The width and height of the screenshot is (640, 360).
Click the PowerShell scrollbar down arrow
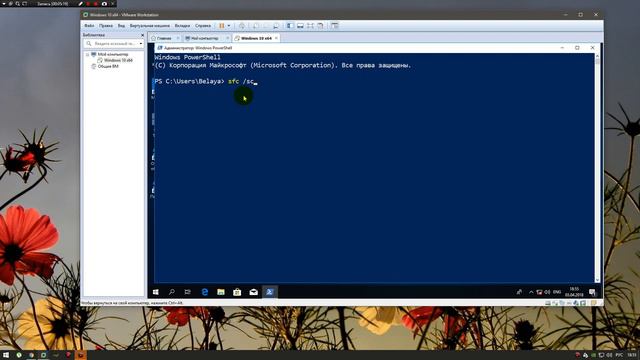[597, 280]
